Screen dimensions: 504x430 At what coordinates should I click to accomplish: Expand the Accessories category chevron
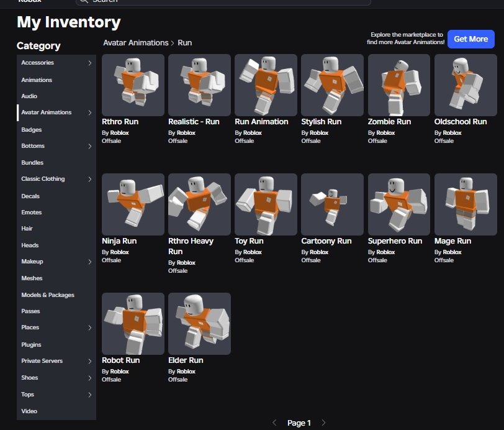[89, 63]
